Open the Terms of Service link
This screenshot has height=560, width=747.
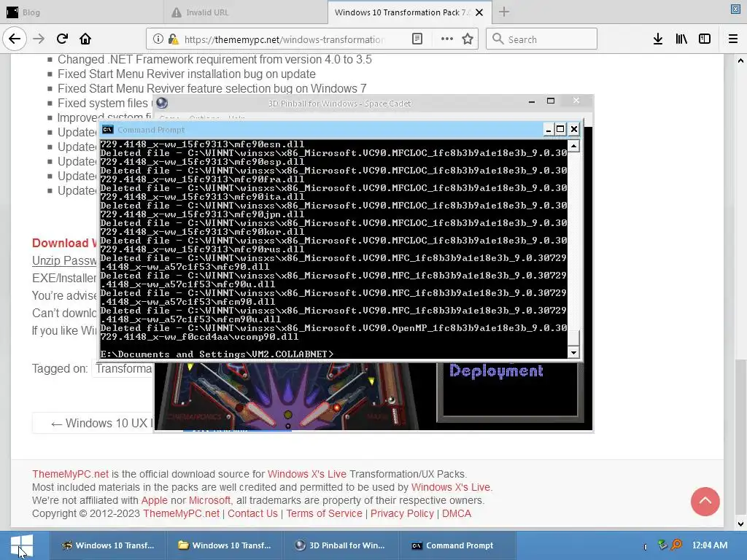pos(324,513)
